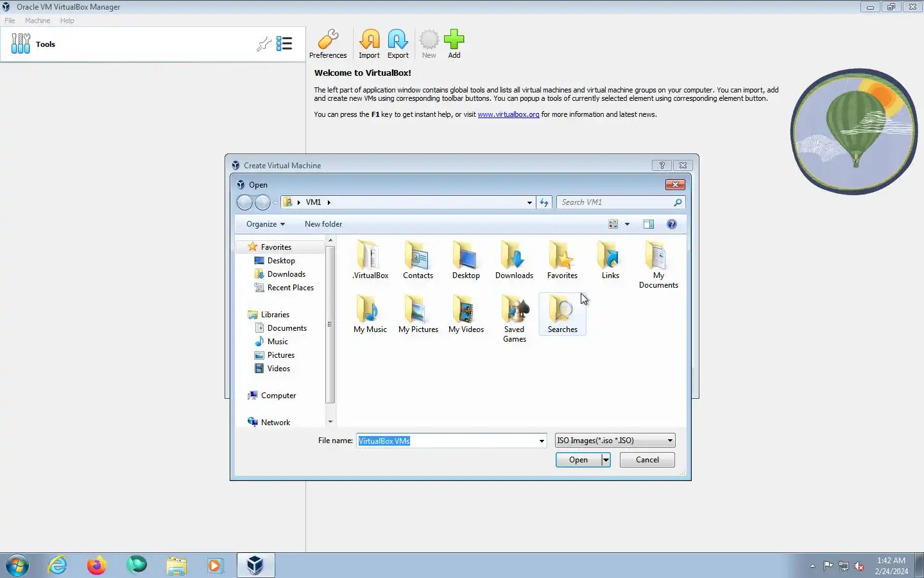Click the Windows Start button
924x578 pixels.
coord(17,565)
